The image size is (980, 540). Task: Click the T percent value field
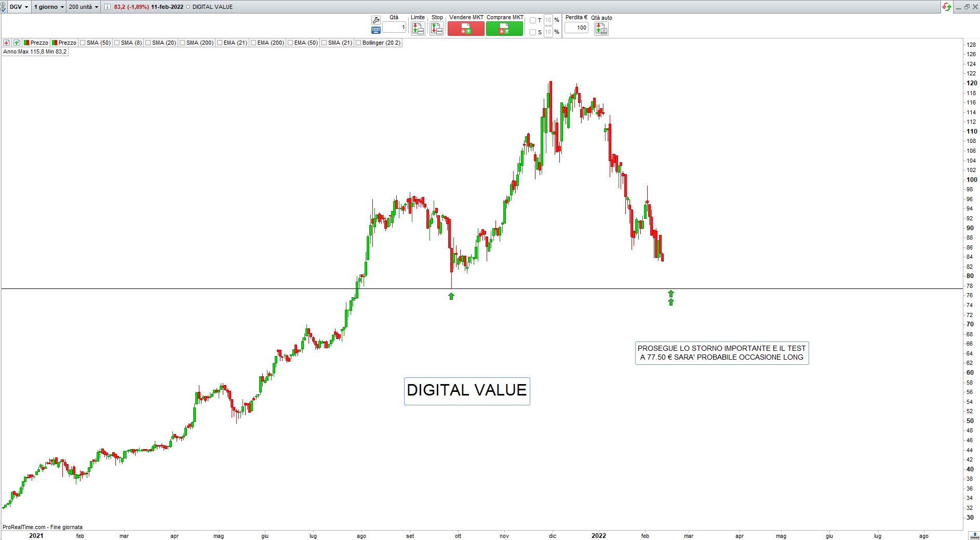pyautogui.click(x=548, y=20)
